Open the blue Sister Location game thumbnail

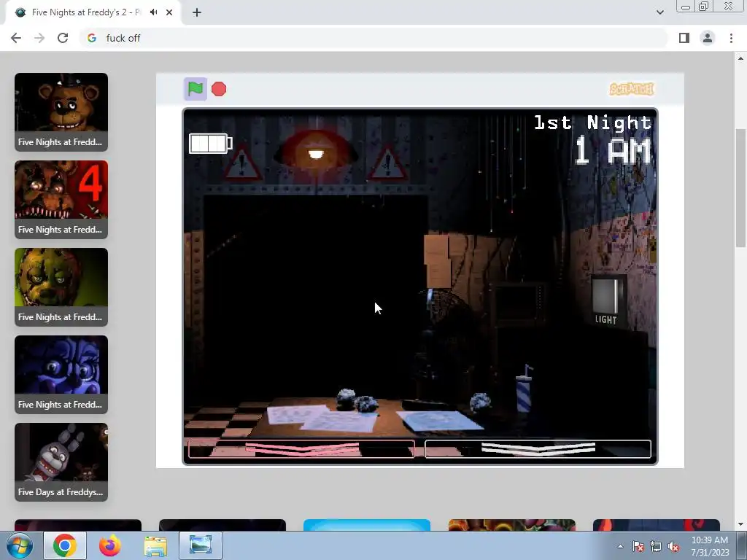click(61, 376)
